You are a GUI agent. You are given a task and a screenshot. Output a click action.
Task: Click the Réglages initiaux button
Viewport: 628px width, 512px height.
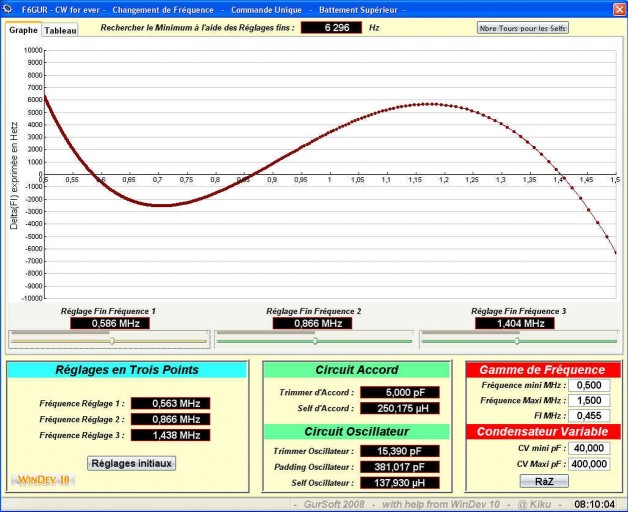(x=132, y=463)
